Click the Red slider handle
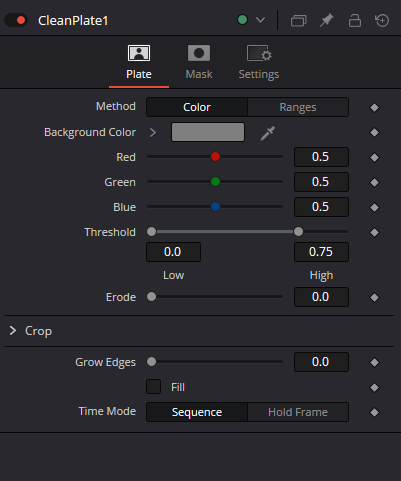This screenshot has width=401, height=481. [x=215, y=156]
